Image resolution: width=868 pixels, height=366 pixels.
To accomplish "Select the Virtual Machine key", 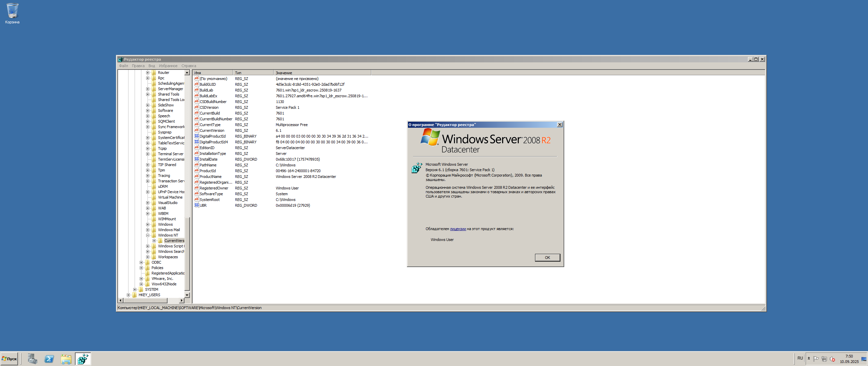I will click(170, 197).
